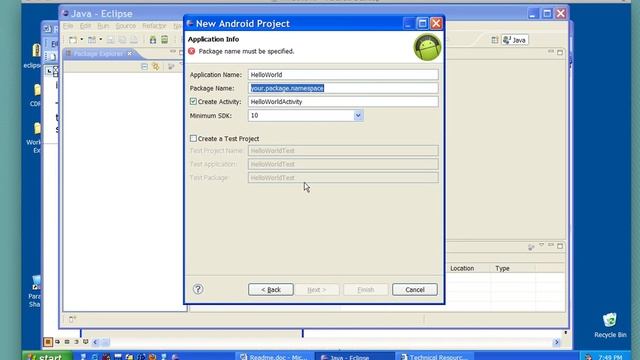The height and width of the screenshot is (360, 640).
Task: Click the Back button
Action: click(x=271, y=289)
